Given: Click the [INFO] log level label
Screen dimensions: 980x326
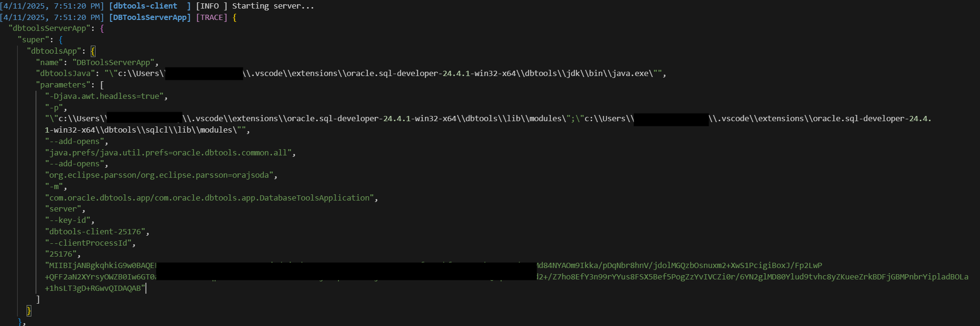Looking at the screenshot, I should click(x=211, y=6).
